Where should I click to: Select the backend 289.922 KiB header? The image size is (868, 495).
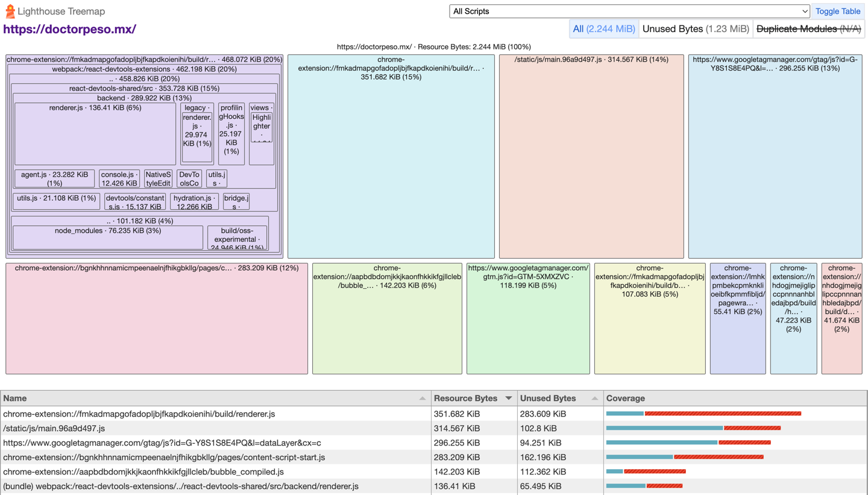[144, 98]
